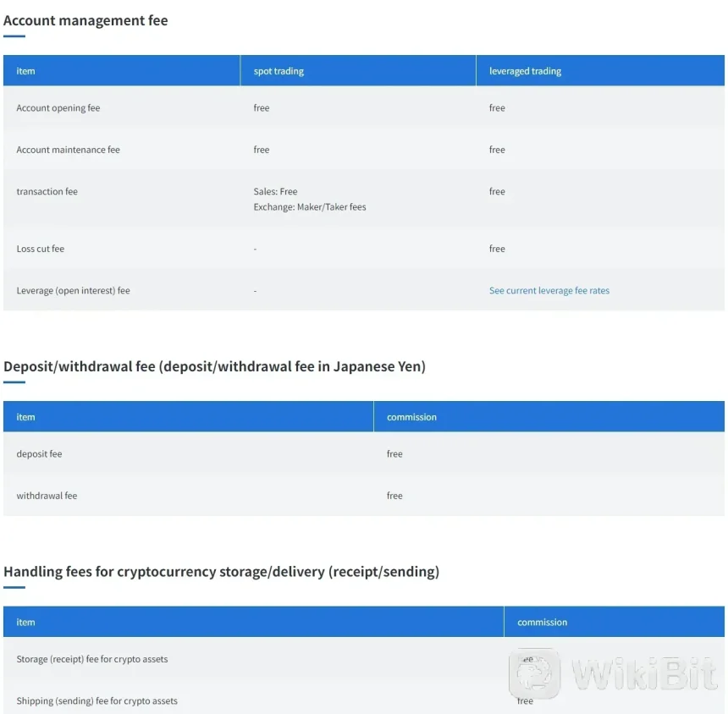Click the Deposit/withdrawal fee section heading
The height and width of the screenshot is (714, 728).
tap(214, 366)
